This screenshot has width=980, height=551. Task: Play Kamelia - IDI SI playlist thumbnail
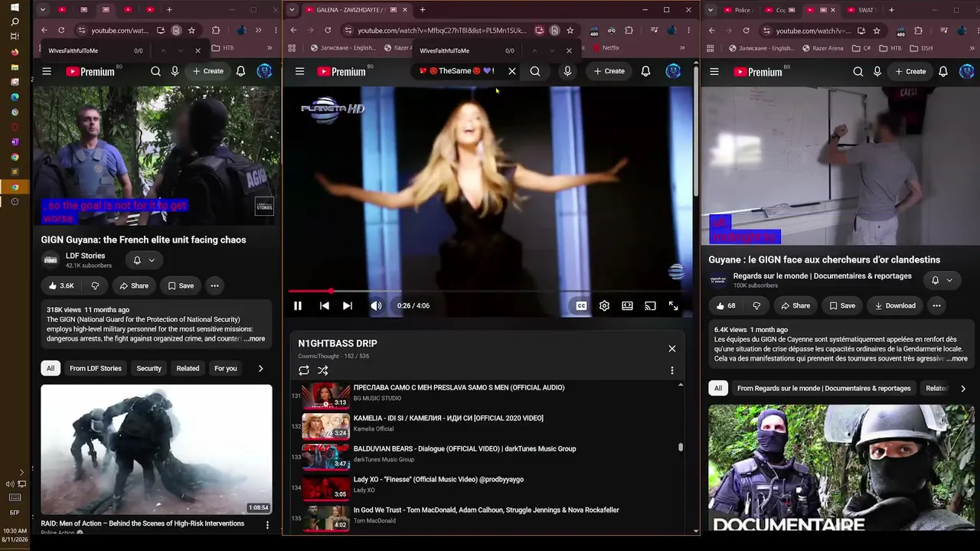pyautogui.click(x=326, y=426)
